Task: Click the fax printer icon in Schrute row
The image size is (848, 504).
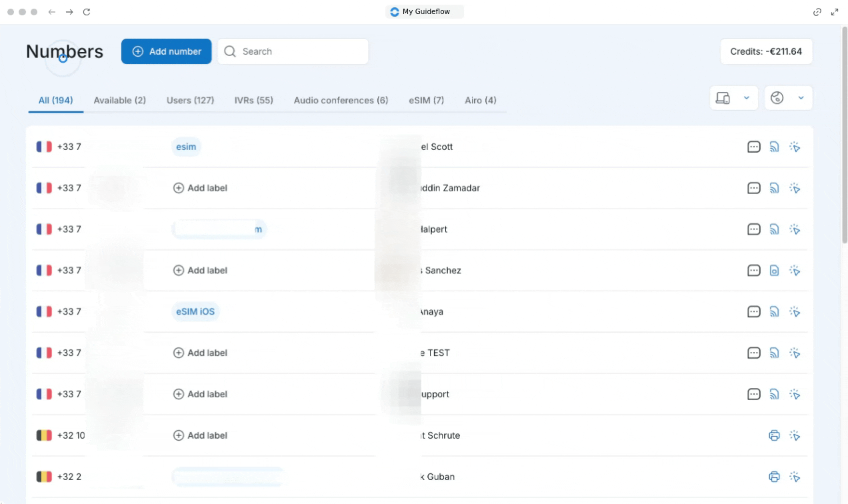Action: click(774, 435)
